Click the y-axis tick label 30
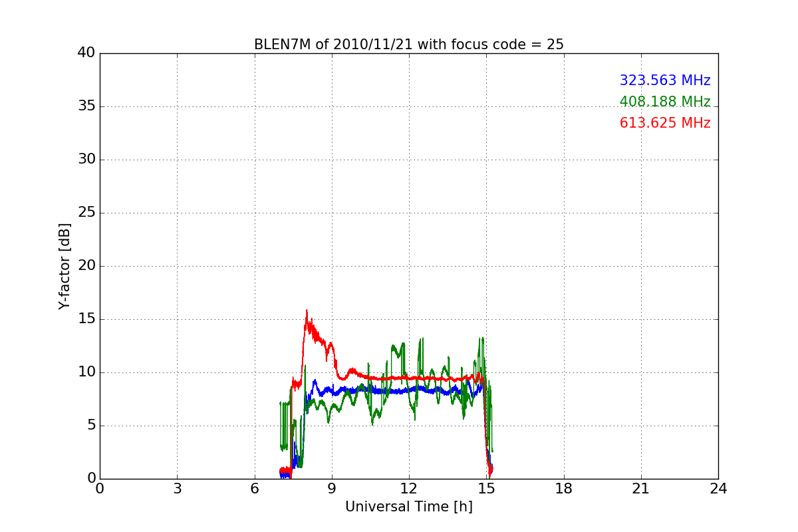 point(86,160)
